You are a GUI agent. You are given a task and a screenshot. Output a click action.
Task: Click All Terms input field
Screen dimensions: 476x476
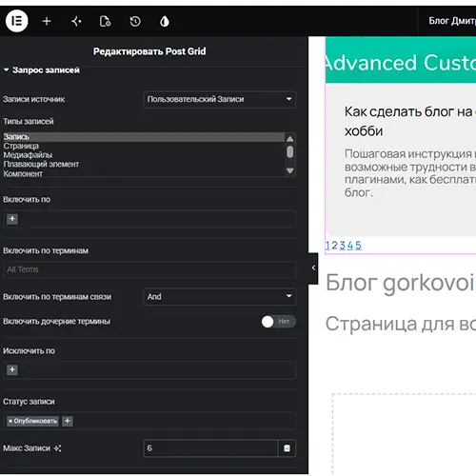click(149, 269)
